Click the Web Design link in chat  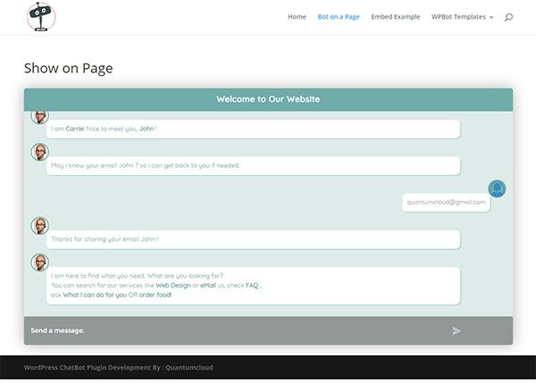173,285
